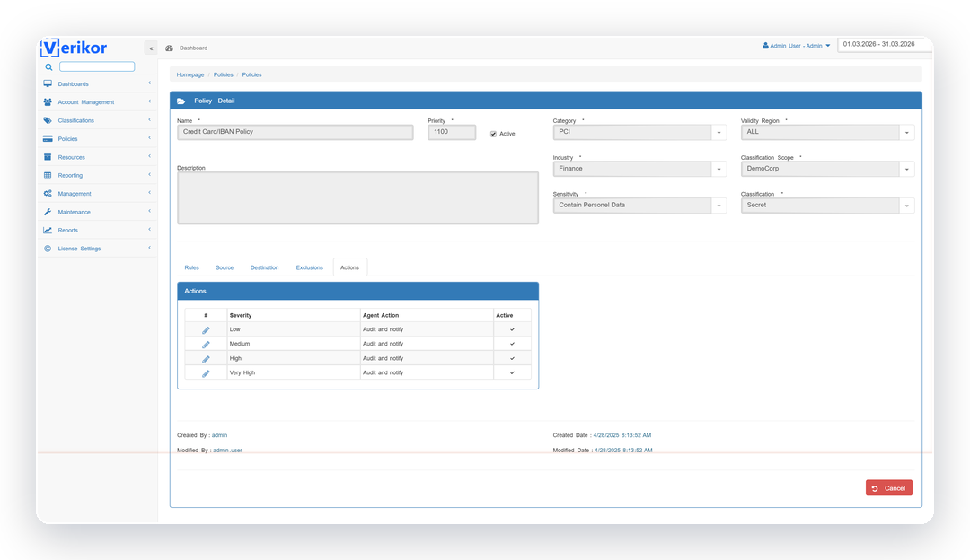Edit the Medium severity action via pencil icon
This screenshot has width=970, height=560.
[x=206, y=345]
